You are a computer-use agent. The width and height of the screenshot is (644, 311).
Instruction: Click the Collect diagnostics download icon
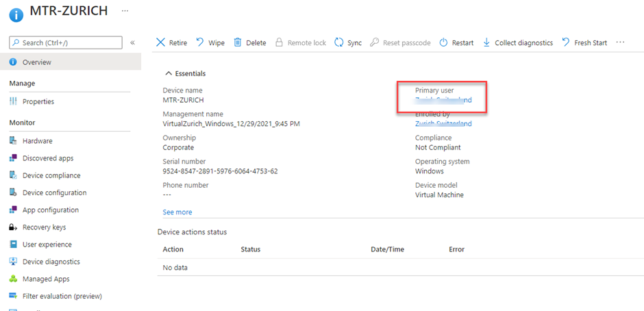486,42
